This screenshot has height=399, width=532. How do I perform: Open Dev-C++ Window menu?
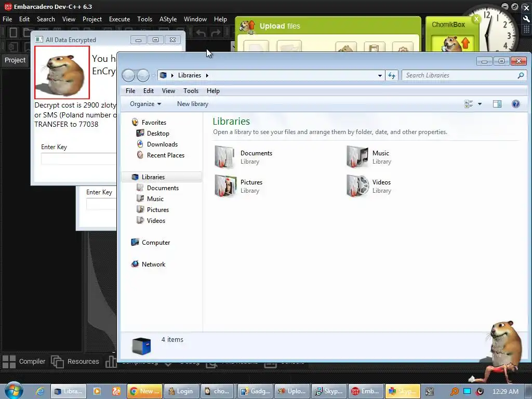(x=195, y=19)
